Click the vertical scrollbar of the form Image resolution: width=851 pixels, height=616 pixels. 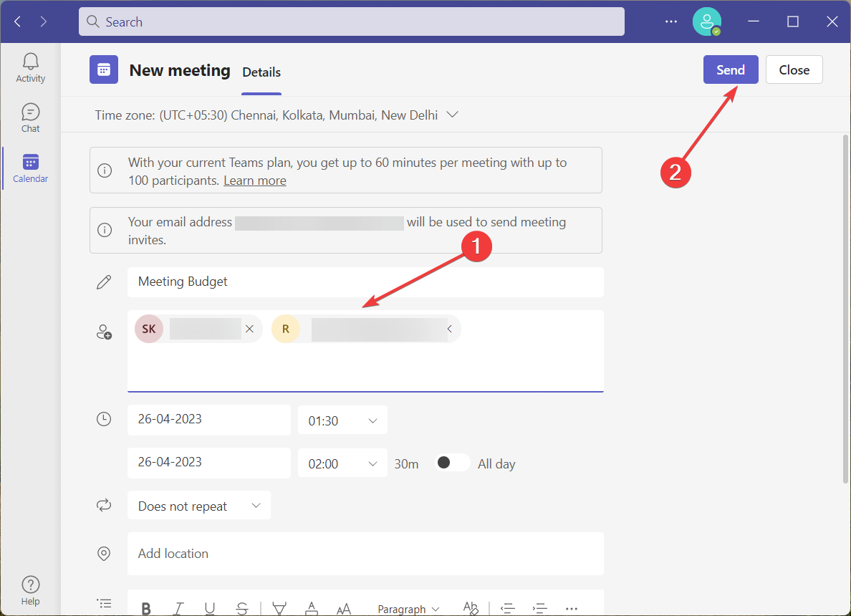845,309
